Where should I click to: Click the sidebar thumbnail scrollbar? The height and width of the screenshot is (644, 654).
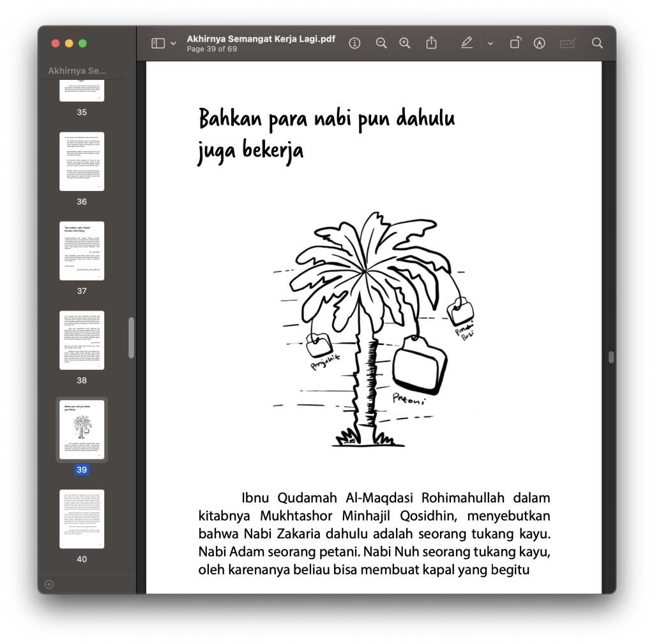(x=132, y=337)
